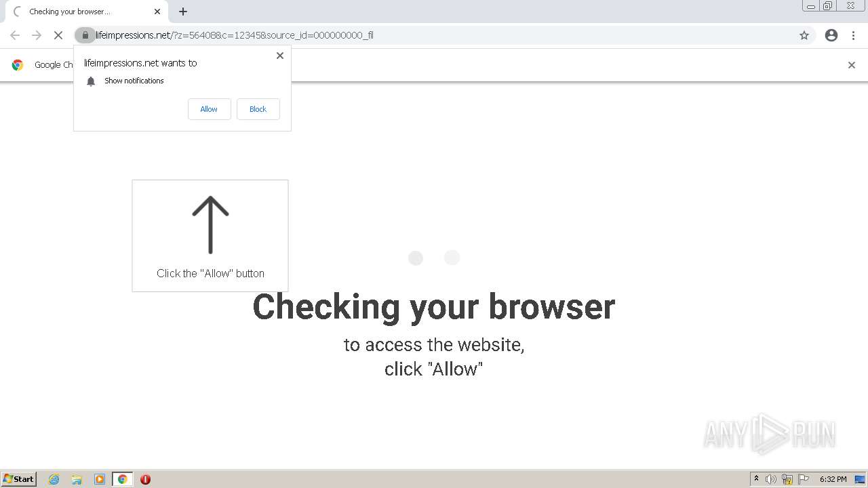Open the volume speaker tray icon
This screenshot has width=868, height=488.
[771, 479]
